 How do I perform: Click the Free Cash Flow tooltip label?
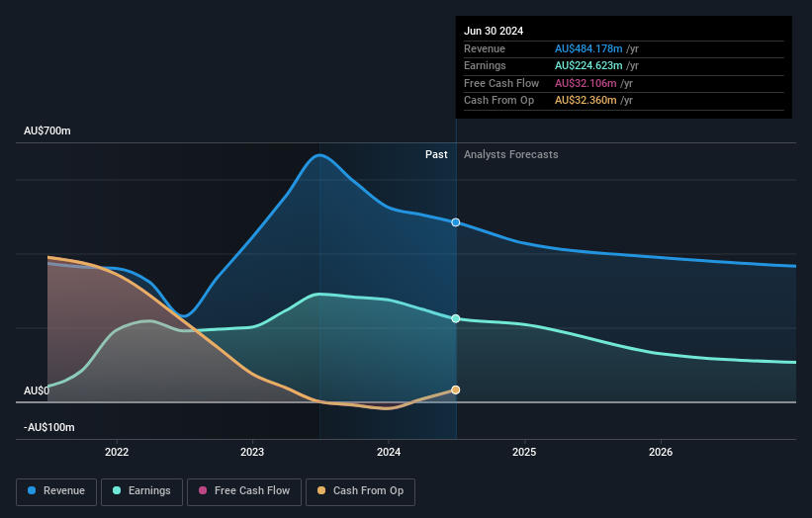[x=501, y=83]
